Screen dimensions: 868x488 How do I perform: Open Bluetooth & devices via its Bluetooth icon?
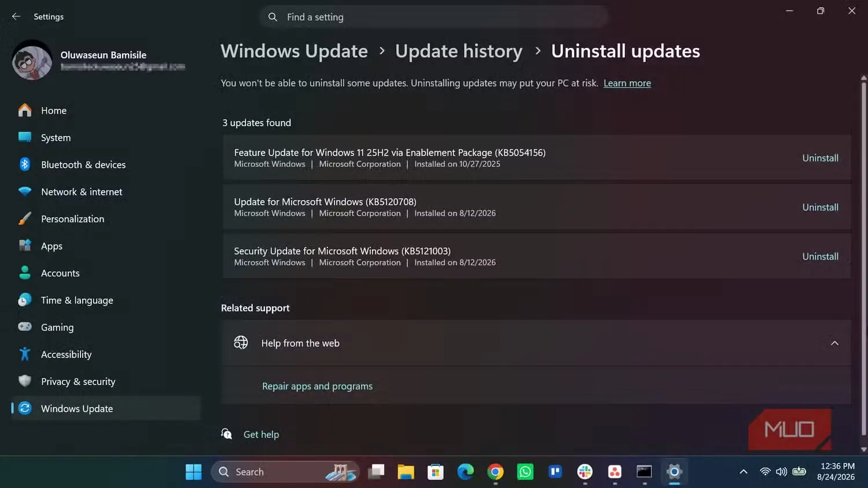(25, 164)
